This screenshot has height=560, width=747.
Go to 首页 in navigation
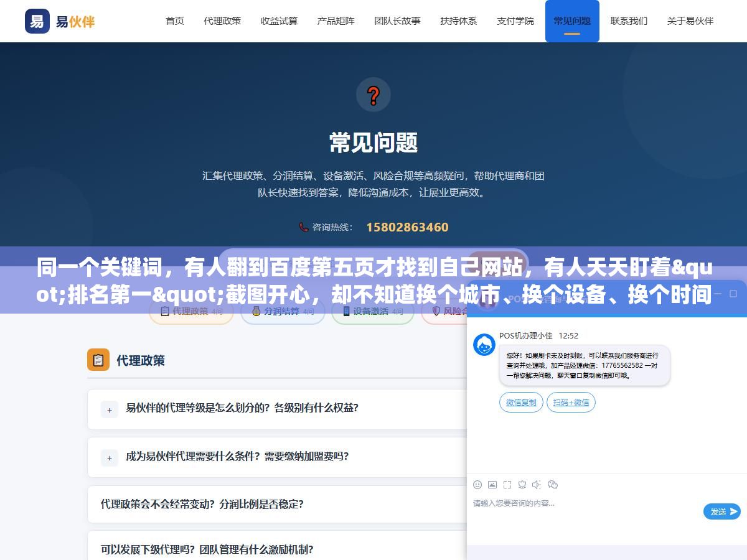[x=175, y=21]
